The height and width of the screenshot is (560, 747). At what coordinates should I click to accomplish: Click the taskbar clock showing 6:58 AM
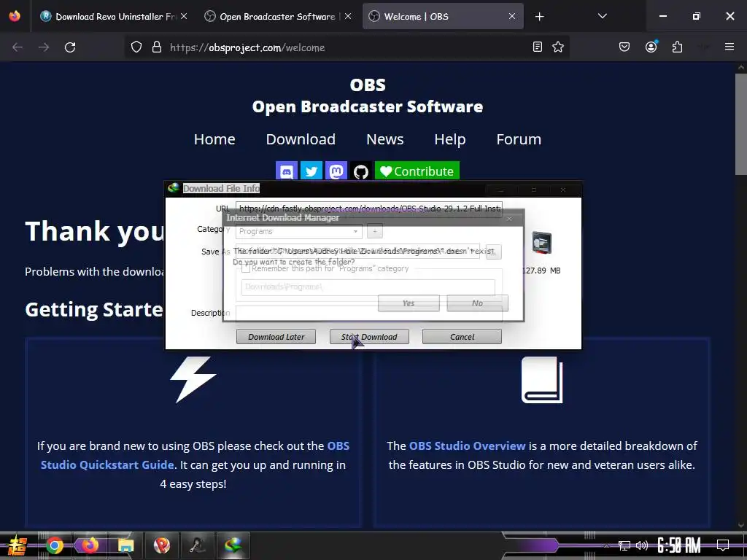pyautogui.click(x=678, y=545)
